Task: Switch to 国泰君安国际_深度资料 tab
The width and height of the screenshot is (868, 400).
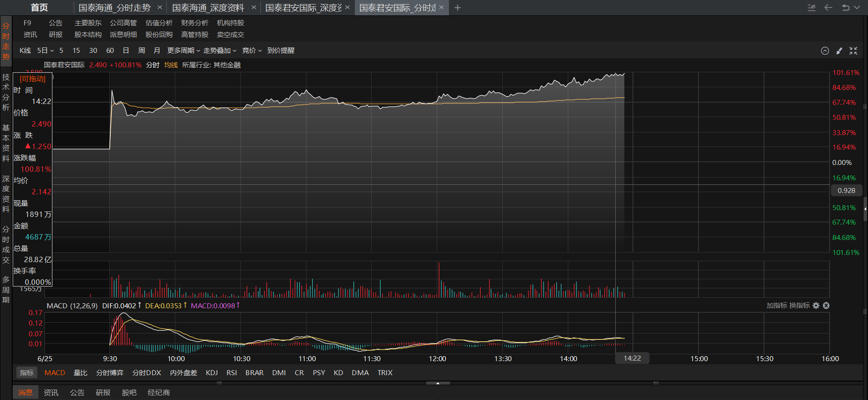Action: pos(303,8)
